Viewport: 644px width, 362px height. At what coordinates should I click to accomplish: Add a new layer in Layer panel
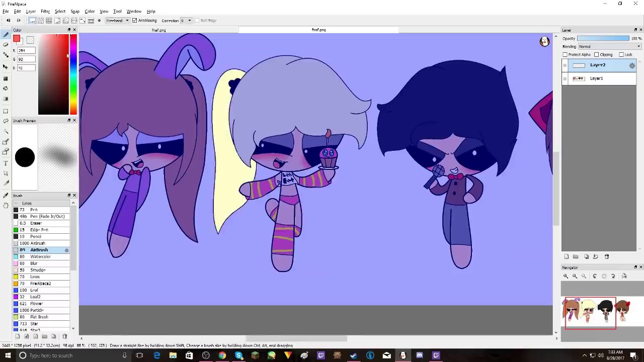tap(567, 256)
